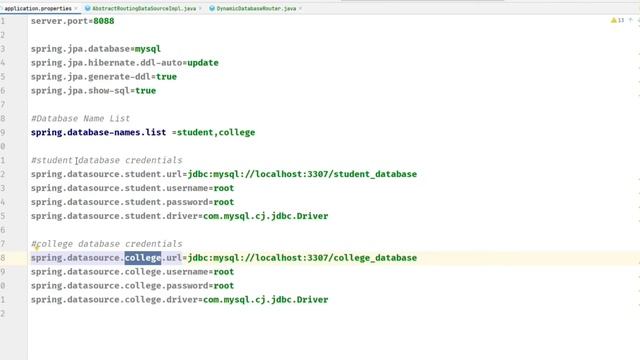This screenshot has height=360, width=640.
Task: Click the student,college list value
Action: pos(216,132)
